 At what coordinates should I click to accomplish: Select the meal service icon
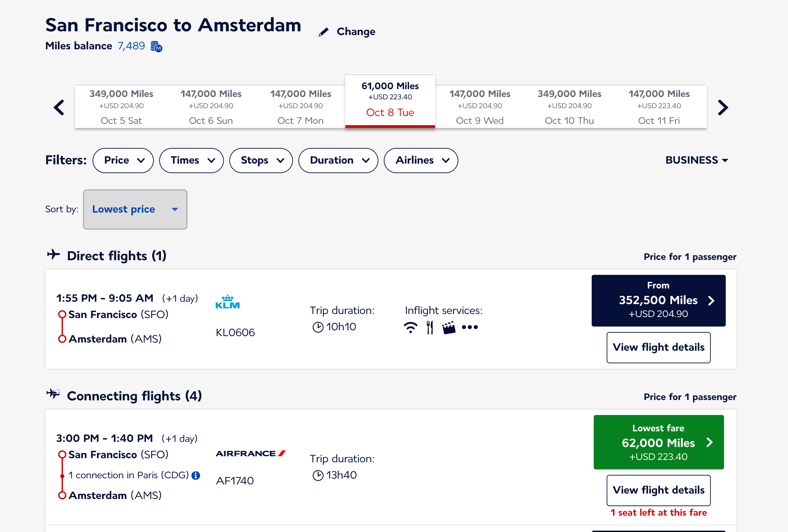[x=429, y=327]
